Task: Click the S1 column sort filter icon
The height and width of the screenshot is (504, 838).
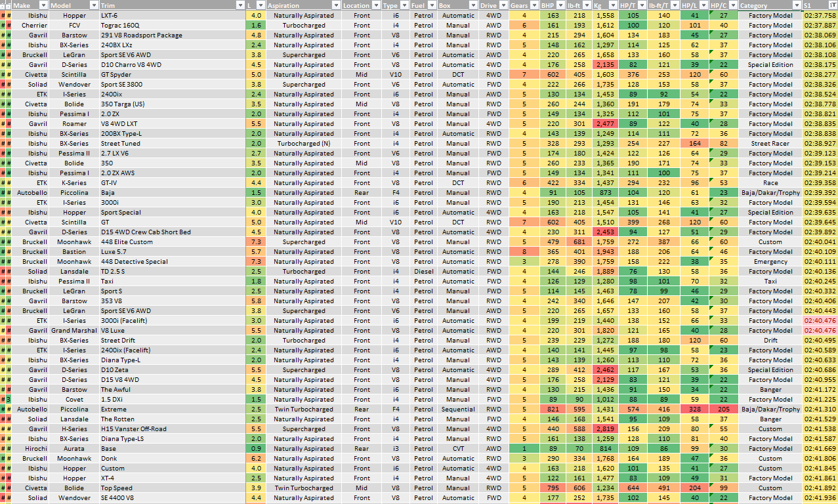Action: tap(833, 5)
